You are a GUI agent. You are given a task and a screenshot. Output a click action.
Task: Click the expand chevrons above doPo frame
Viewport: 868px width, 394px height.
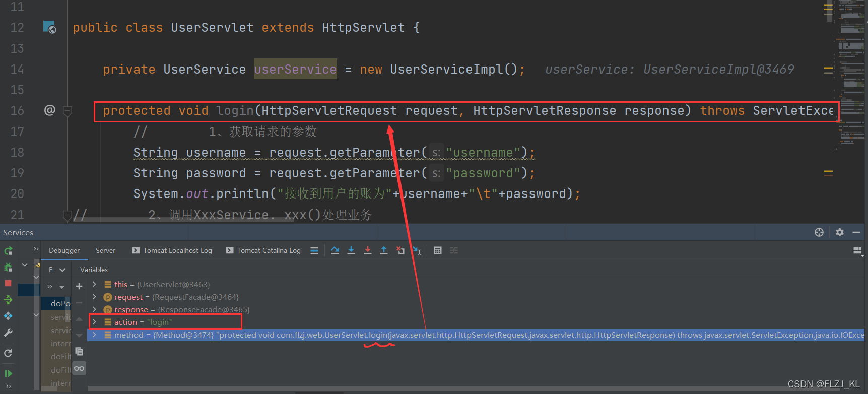click(x=50, y=287)
